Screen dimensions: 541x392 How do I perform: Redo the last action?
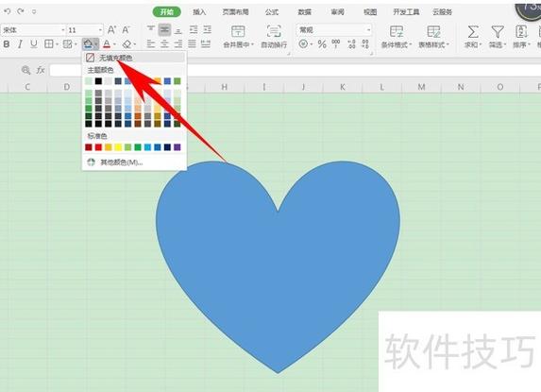pyautogui.click(x=21, y=11)
